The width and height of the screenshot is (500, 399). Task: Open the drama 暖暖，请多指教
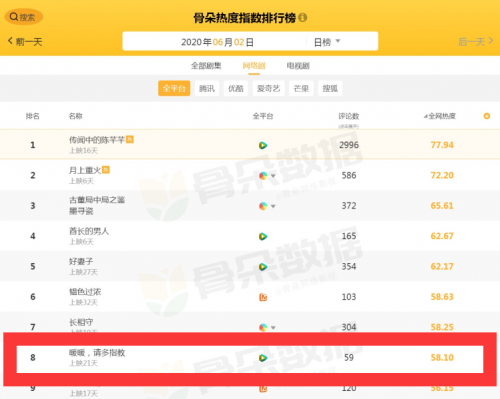pos(97,352)
